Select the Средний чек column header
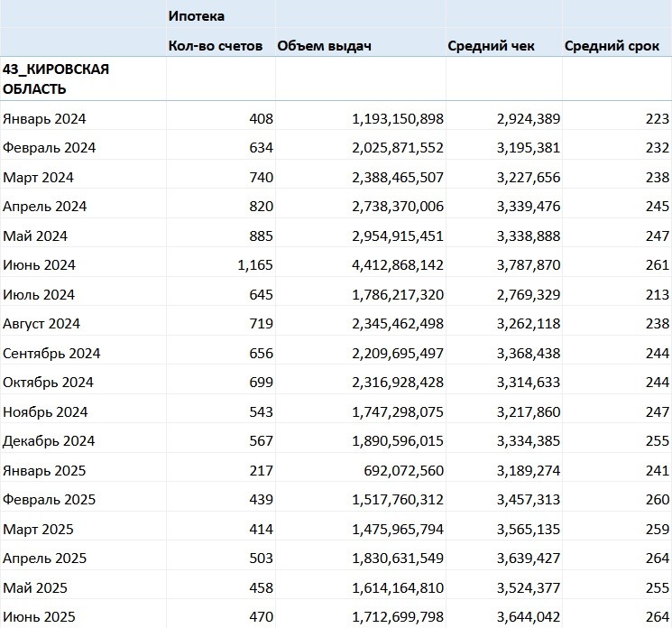Screen dimensions: 672x628 click(x=492, y=46)
